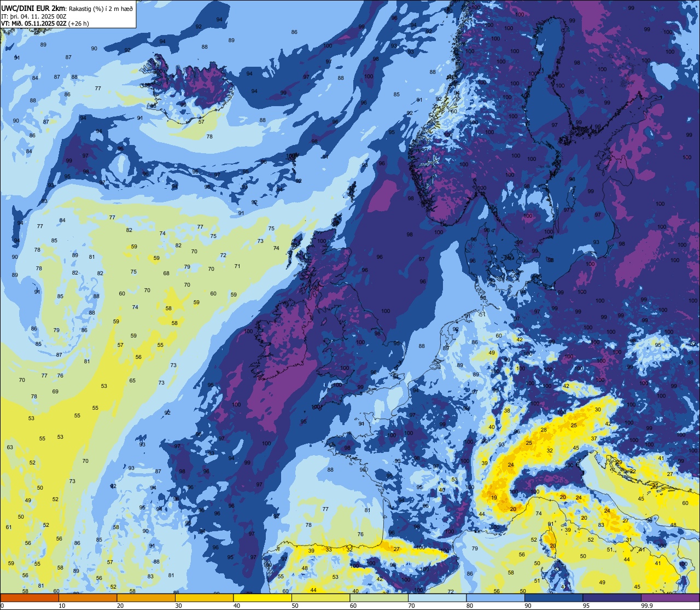Viewport: 700px width, 610px height.
Task: Click the 40–50 bright yellow legend segment
Action: (262, 597)
